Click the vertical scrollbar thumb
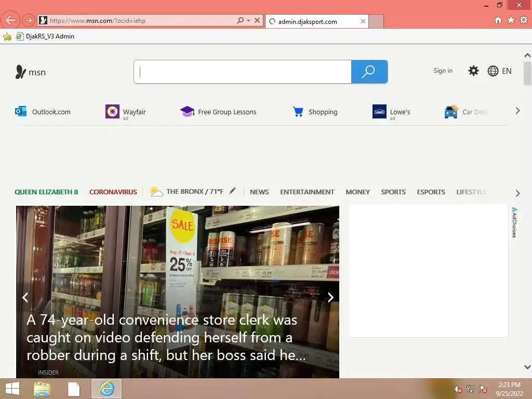Image resolution: width=532 pixels, height=399 pixels. click(527, 73)
